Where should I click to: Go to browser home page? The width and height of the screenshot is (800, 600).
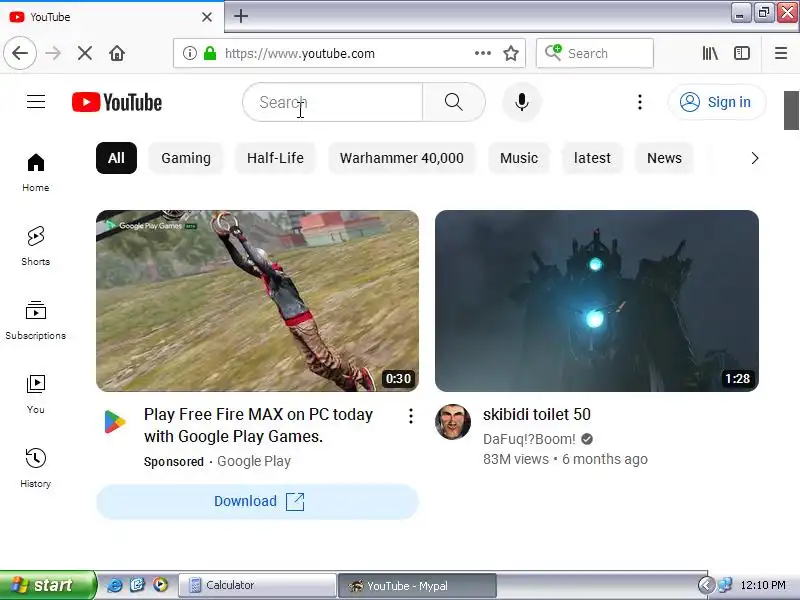coord(117,53)
